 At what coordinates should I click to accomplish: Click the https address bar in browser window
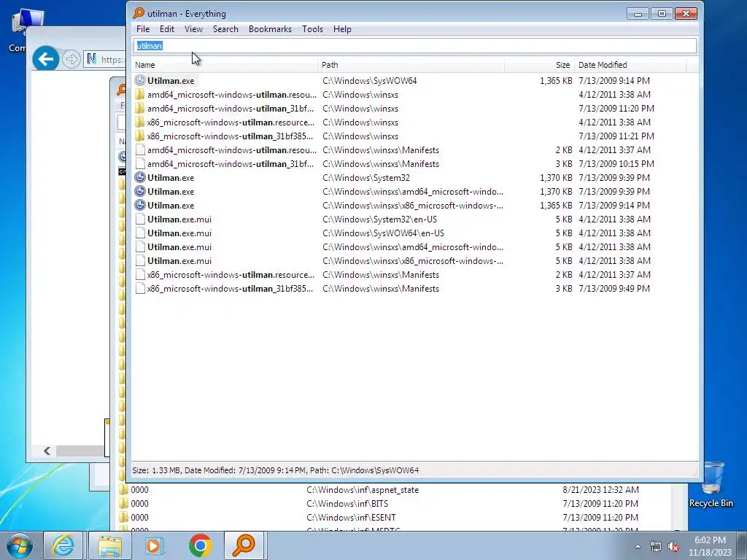point(106,59)
